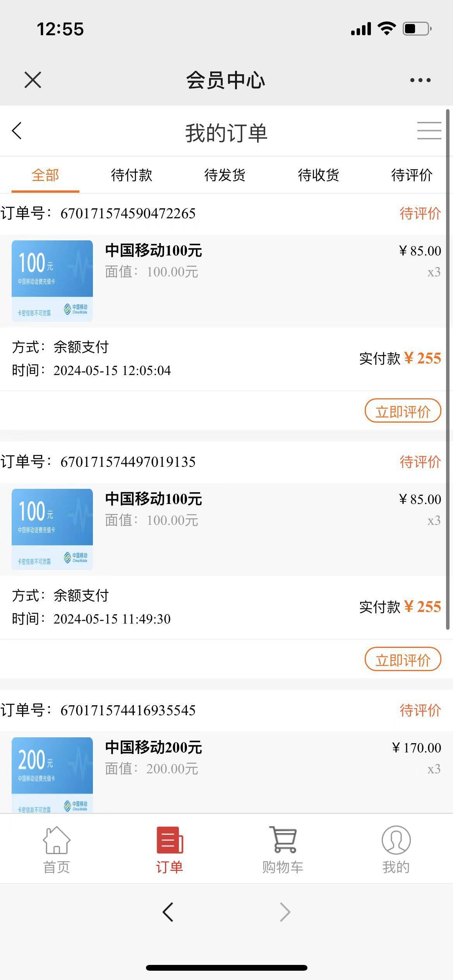Open the hamburger menu beside 我的订单
Screen dimensions: 453x980
[429, 130]
